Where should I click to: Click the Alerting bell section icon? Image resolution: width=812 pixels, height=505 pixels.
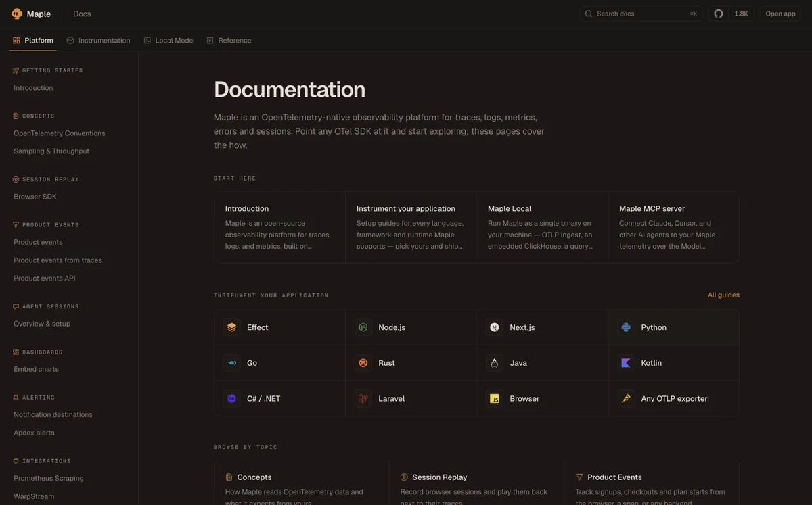click(16, 398)
